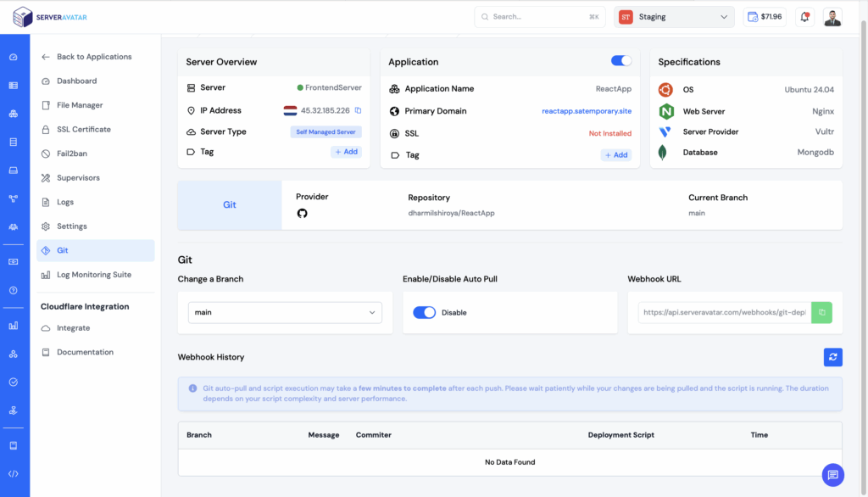Screen dimensions: 868x497
Task: Expand the Change a Branch main dropdown
Action: 285,312
